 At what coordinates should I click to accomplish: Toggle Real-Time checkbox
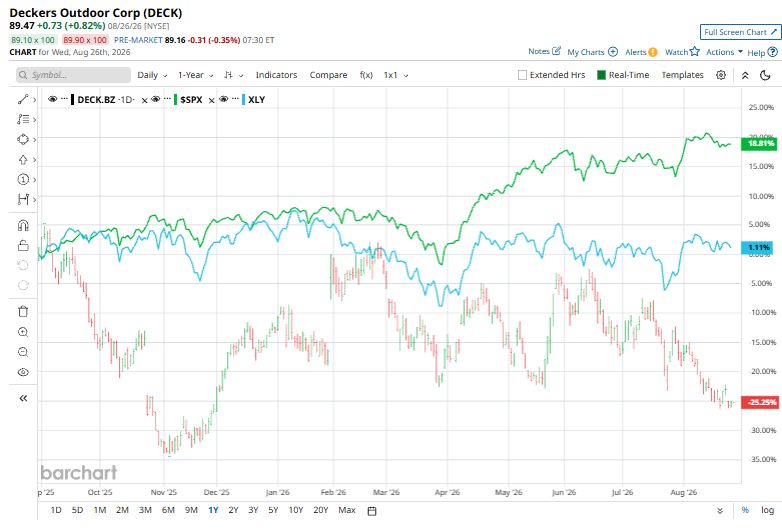[601, 75]
